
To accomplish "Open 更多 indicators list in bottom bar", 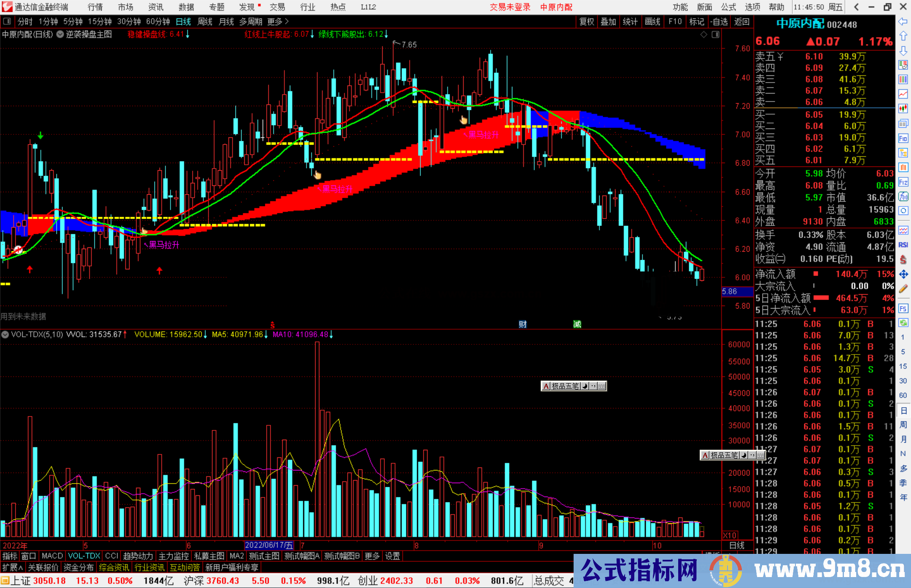I will (x=372, y=556).
